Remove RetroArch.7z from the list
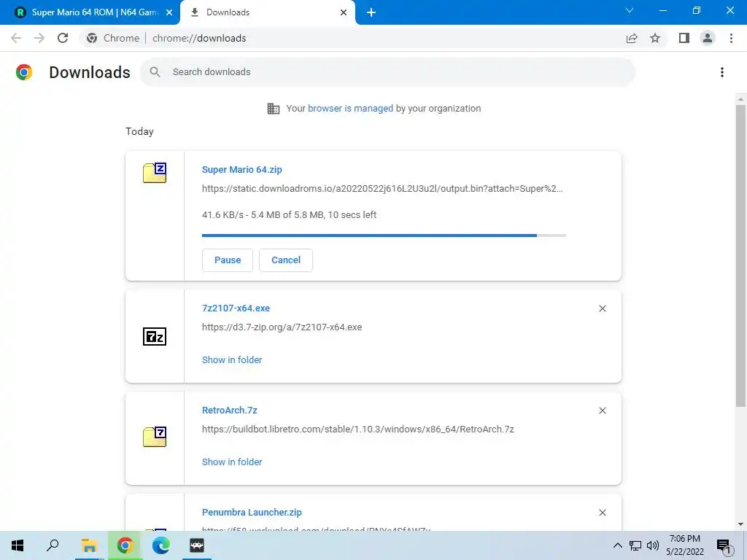Viewport: 747px width, 560px height. 602,411
